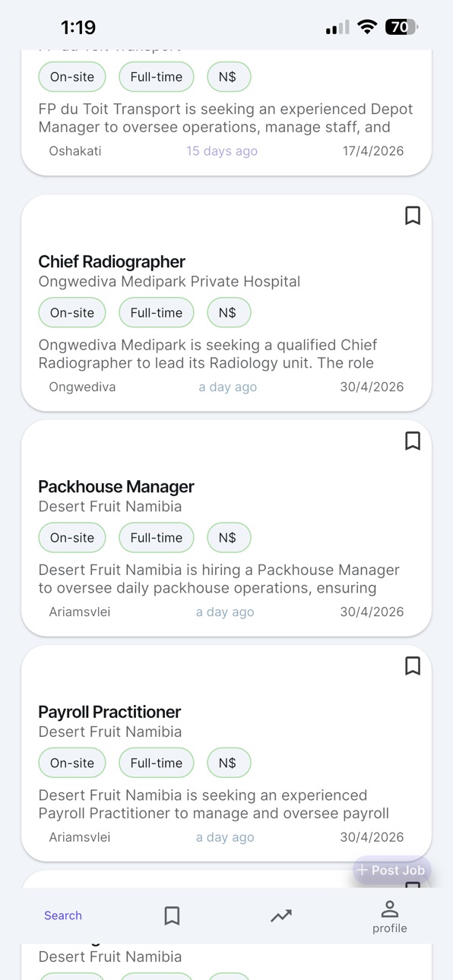Open the Payroll Practitioner job title
Viewport: 453px width, 980px height.
tap(109, 712)
